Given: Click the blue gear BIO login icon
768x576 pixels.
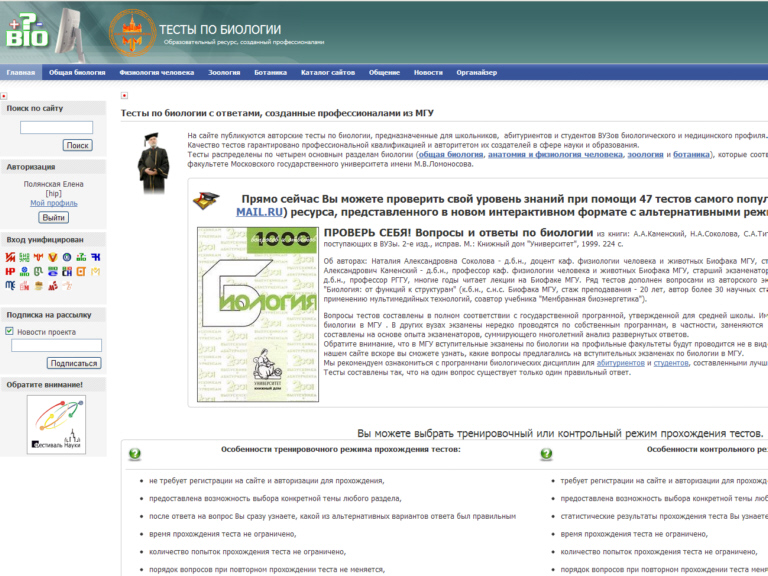Looking at the screenshot, I should pyautogui.click(x=24, y=271).
